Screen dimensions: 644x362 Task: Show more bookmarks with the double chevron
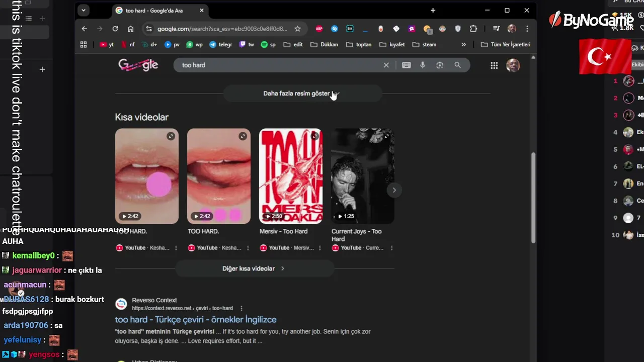[463, 44]
